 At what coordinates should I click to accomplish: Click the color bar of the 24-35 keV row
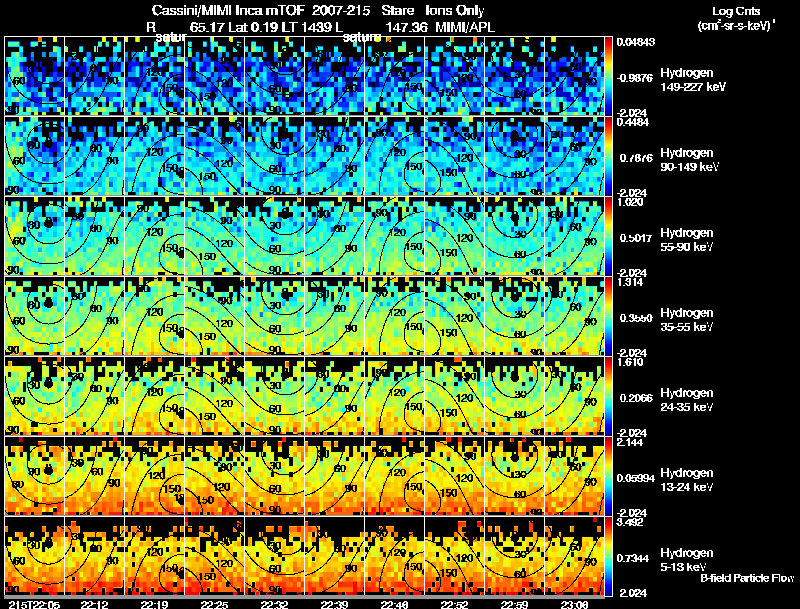608,396
